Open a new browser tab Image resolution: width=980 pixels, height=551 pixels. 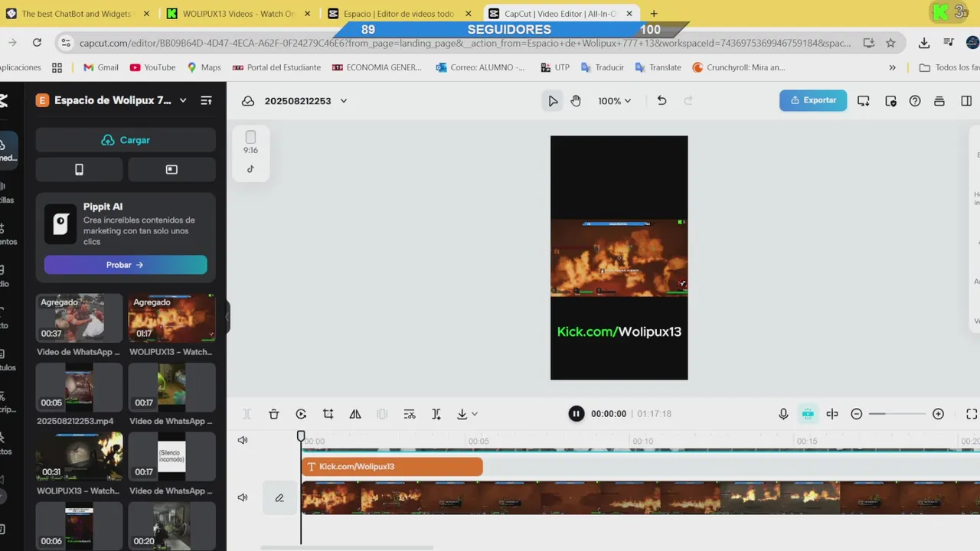point(654,14)
